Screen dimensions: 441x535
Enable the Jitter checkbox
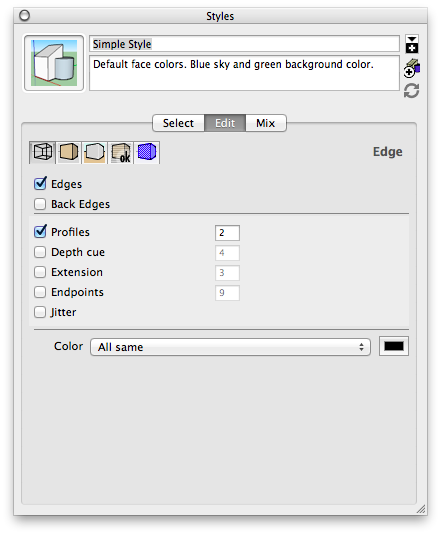click(x=40, y=312)
